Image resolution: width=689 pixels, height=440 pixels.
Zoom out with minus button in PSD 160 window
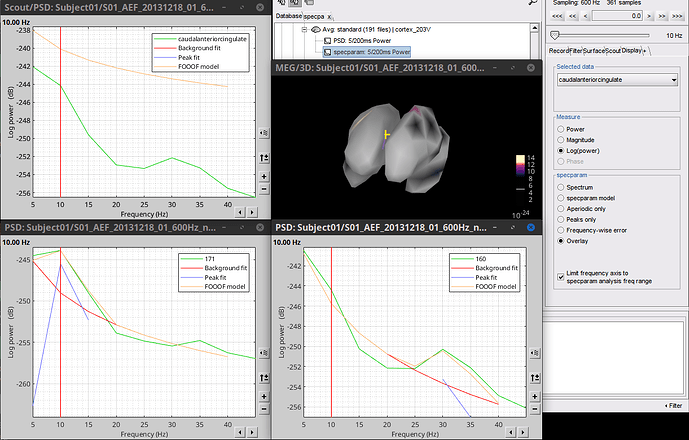[535, 409]
